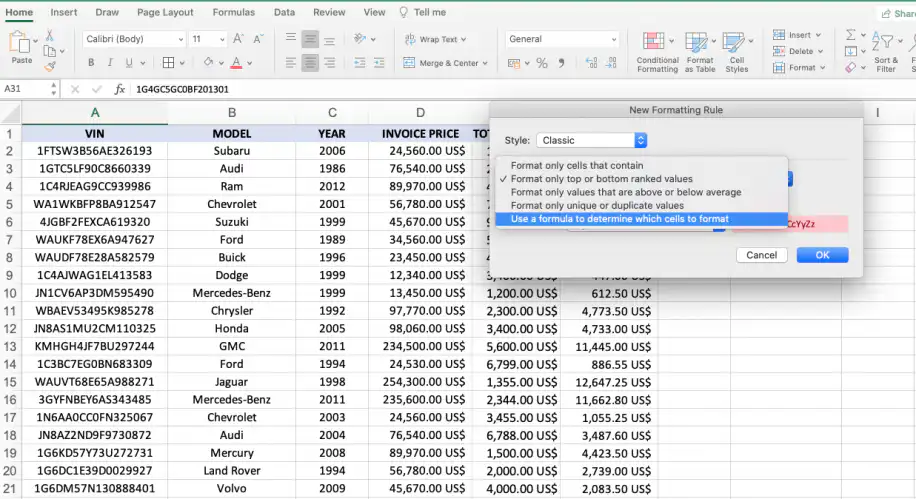This screenshot has height=499, width=916.
Task: Toggle Underline formatting
Action: tap(129, 63)
